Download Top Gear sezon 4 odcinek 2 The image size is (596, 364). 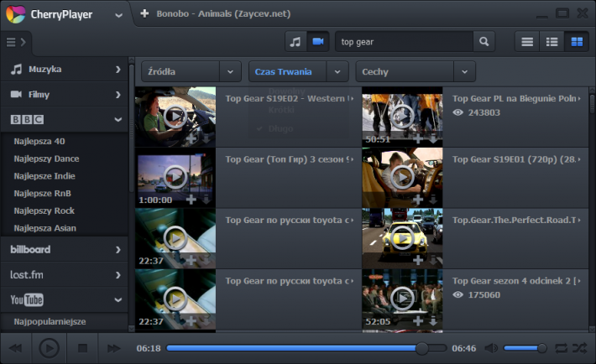433,321
